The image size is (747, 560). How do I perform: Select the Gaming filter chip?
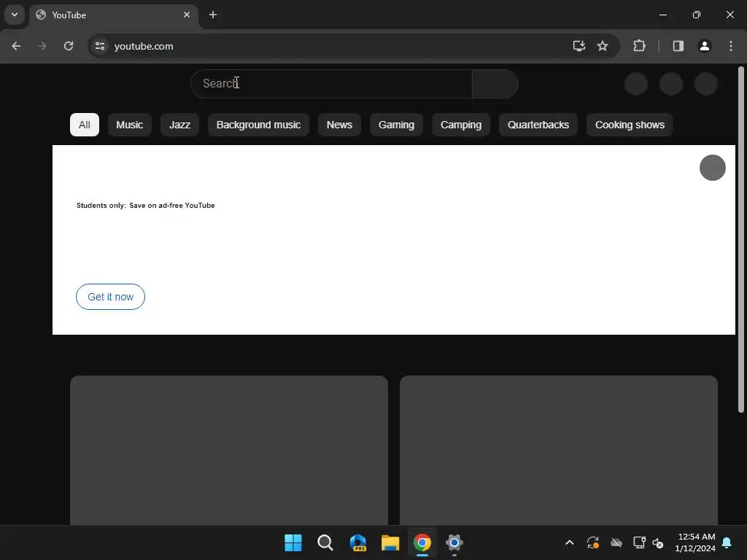(396, 125)
